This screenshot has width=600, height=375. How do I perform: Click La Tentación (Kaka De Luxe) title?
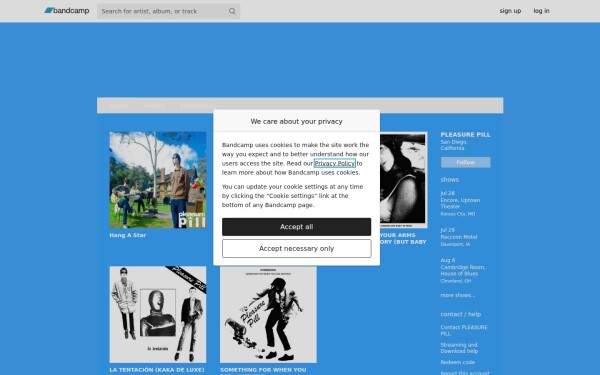coord(157,370)
